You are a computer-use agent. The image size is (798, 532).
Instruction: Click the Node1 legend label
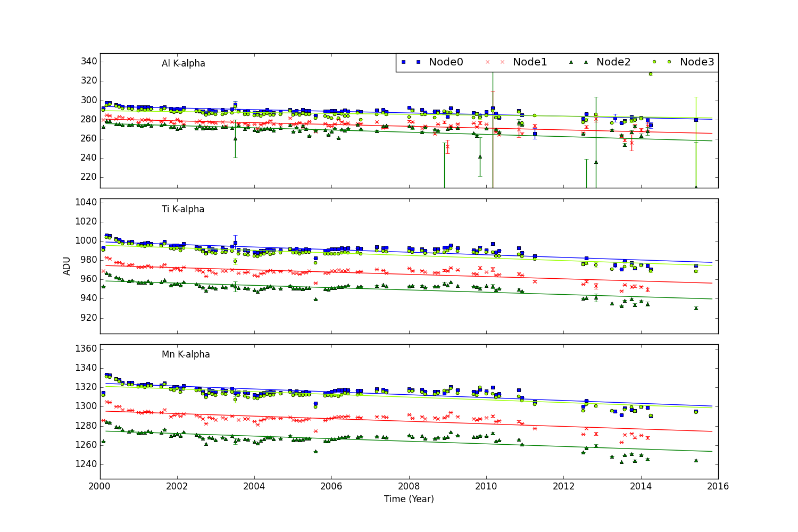pyautogui.click(x=529, y=62)
